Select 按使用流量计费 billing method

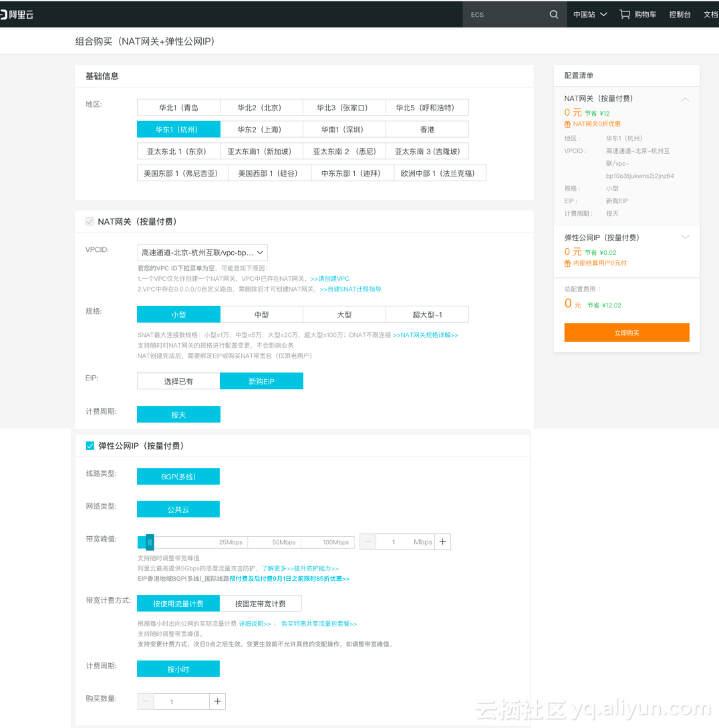tap(178, 604)
